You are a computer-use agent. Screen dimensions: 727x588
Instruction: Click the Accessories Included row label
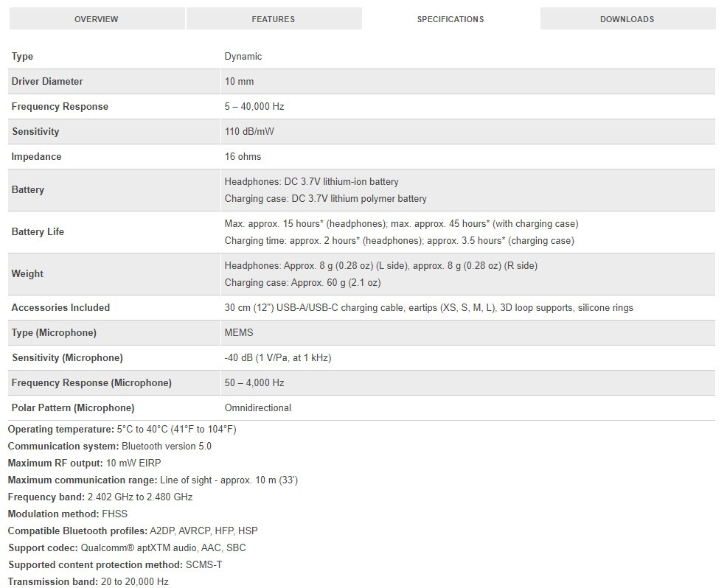(60, 307)
